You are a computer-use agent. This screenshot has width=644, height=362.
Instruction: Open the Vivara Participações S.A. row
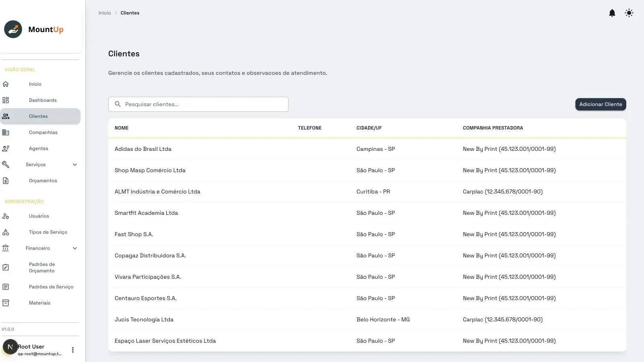point(367,277)
